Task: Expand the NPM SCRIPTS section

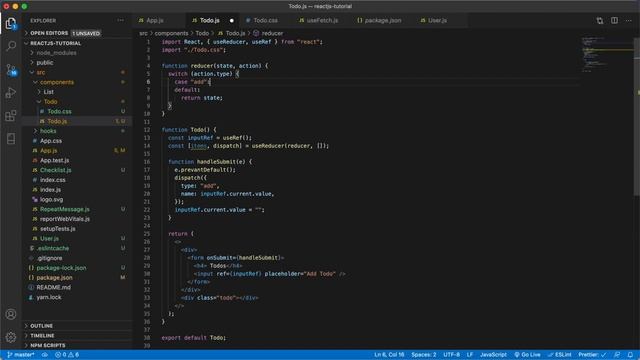Action: pos(48,345)
